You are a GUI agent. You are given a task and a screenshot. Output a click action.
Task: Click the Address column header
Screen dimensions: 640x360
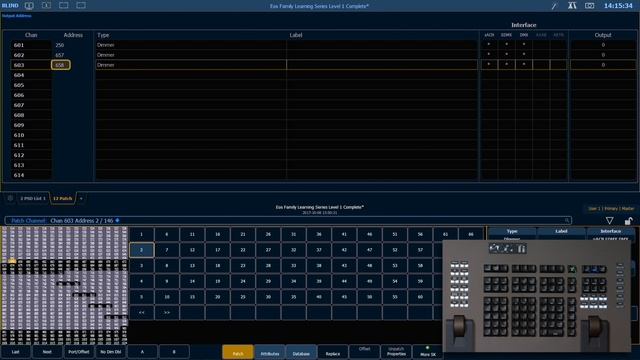73,35
